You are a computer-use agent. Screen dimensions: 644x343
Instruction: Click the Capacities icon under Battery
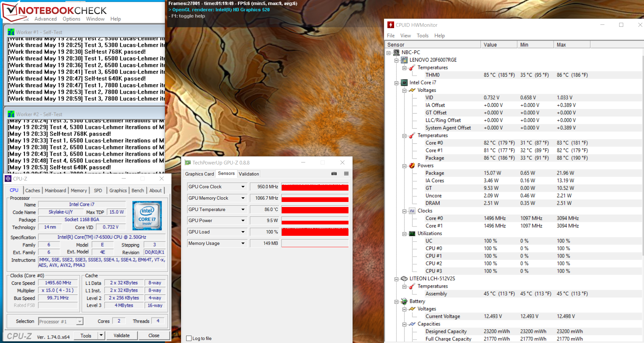[x=412, y=324]
